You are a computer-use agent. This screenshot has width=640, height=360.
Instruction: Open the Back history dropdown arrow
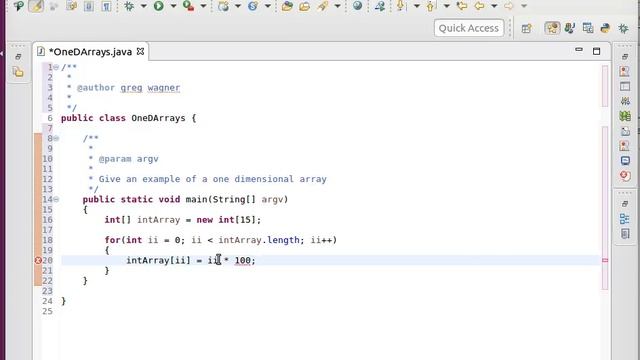point(494,6)
